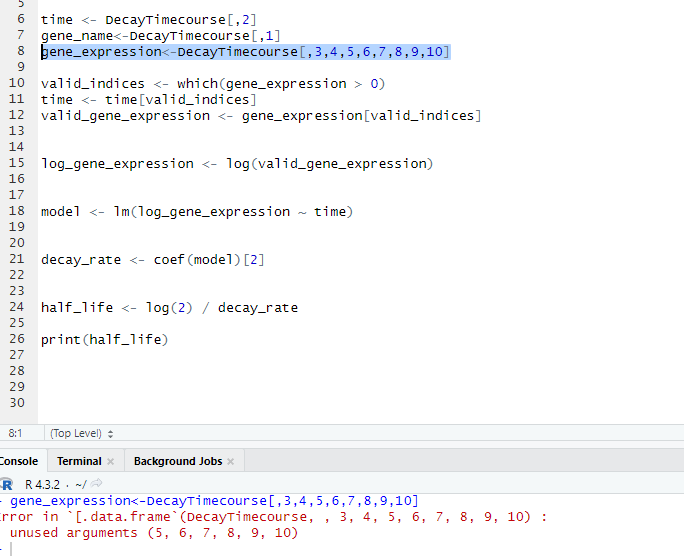Click the 'model <- lm(...)' line
The height and width of the screenshot is (556, 684).
click(x=197, y=212)
